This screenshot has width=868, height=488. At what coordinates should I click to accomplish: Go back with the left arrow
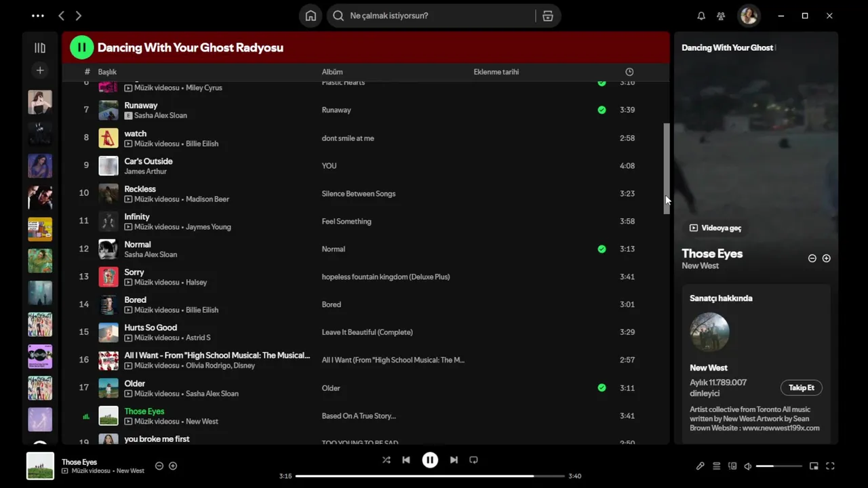point(61,16)
